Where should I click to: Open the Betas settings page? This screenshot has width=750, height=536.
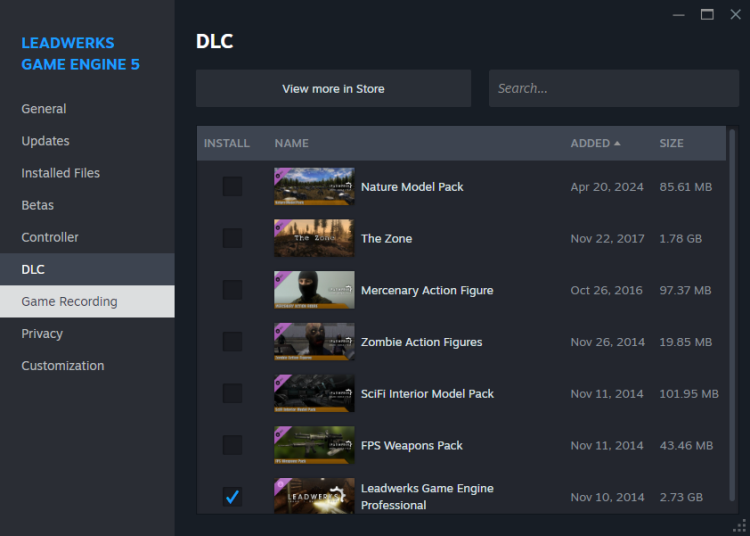click(x=38, y=205)
